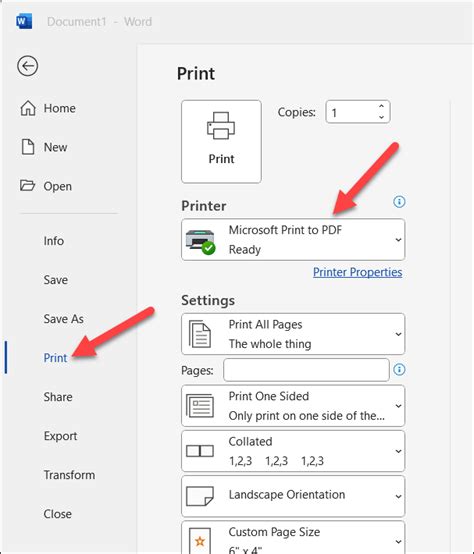Click the Word logo in the title bar
The image size is (474, 554).
click(x=24, y=22)
